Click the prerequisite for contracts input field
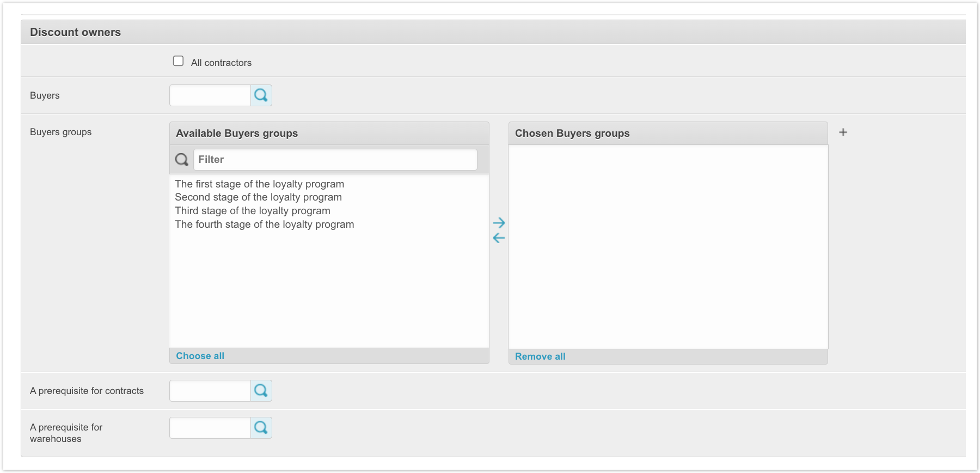Viewport: 980px width, 473px height. pos(210,391)
